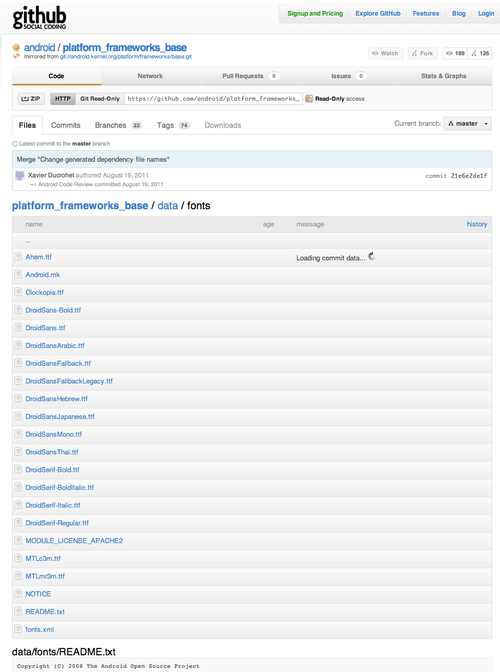Click the file icon beside Ahem.ttf

point(18,256)
